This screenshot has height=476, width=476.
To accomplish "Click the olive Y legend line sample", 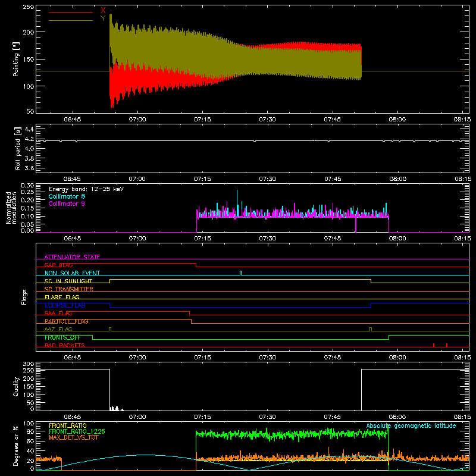I will [x=71, y=21].
